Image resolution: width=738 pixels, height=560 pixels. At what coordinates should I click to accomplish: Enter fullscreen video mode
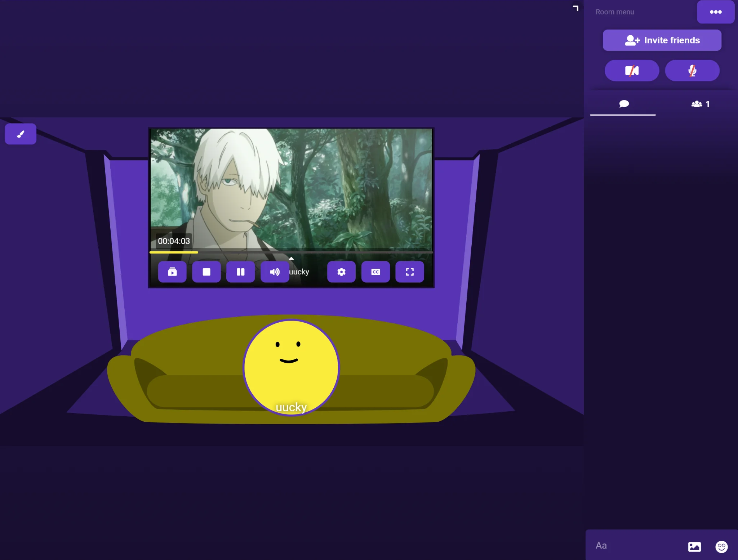pyautogui.click(x=409, y=272)
